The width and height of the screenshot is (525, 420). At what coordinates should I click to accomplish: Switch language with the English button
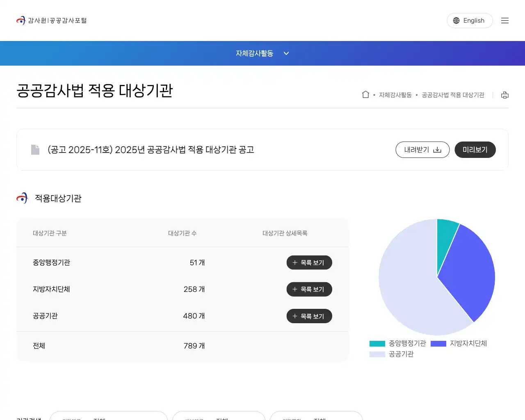coord(470,21)
